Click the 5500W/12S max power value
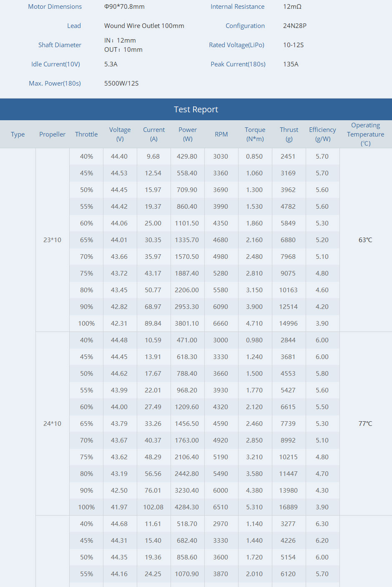The width and height of the screenshot is (392, 587). click(121, 83)
